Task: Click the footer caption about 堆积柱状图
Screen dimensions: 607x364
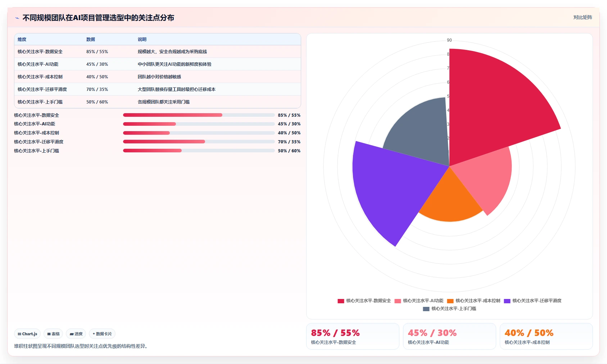Action: click(81, 346)
